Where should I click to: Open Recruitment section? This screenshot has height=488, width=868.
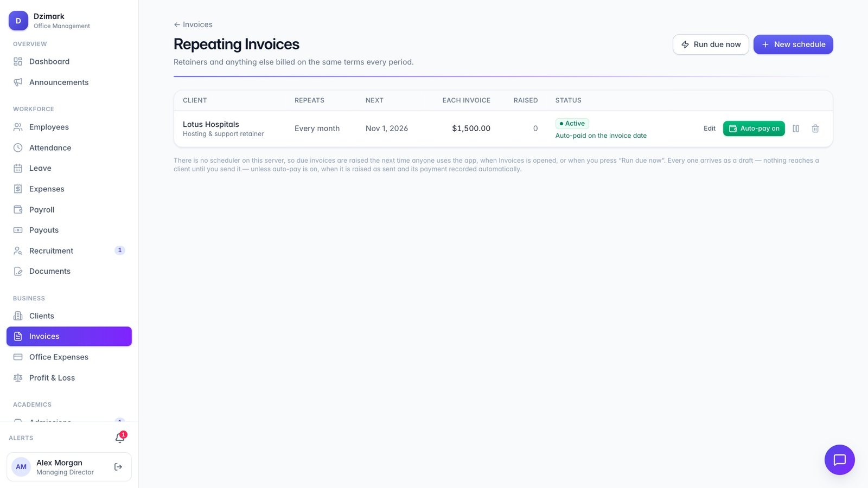pos(69,251)
